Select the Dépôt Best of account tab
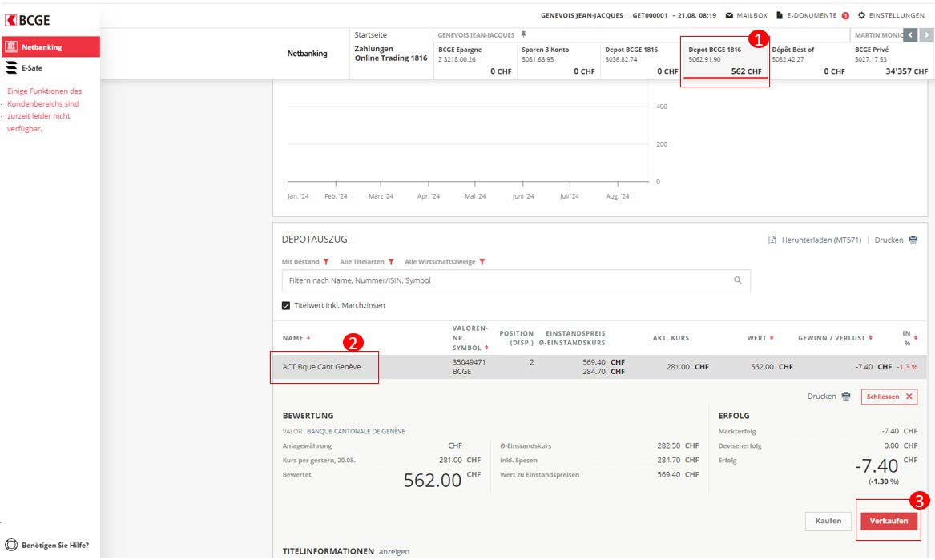Viewport: 935px width, 560px height. click(808, 60)
